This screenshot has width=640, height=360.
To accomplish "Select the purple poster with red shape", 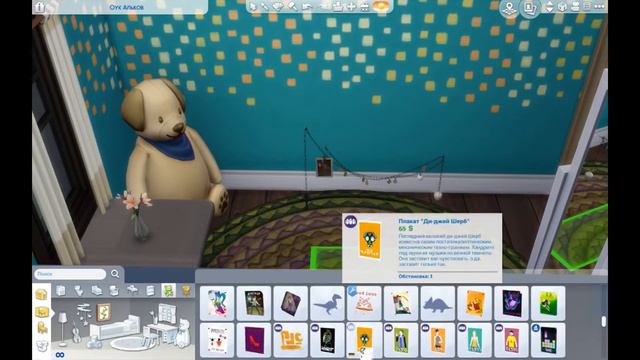I will 253,340.
